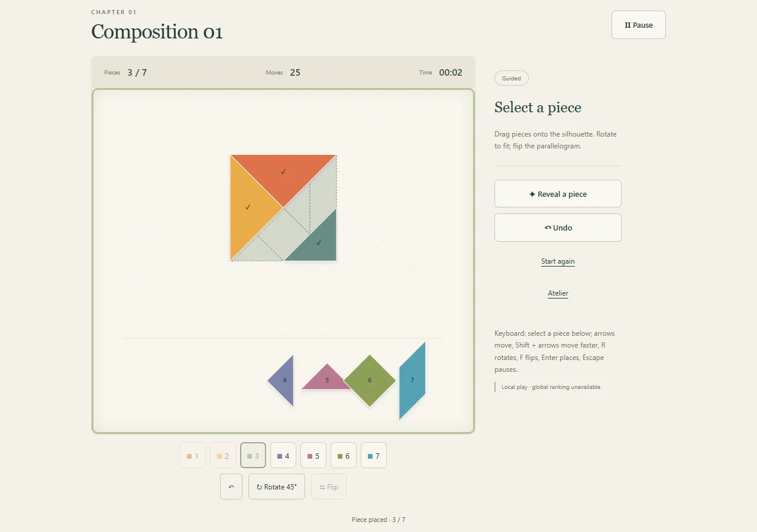Viewport: 757px width, 532px height.
Task: Select piece 4 in the piece selector
Action: (283, 455)
